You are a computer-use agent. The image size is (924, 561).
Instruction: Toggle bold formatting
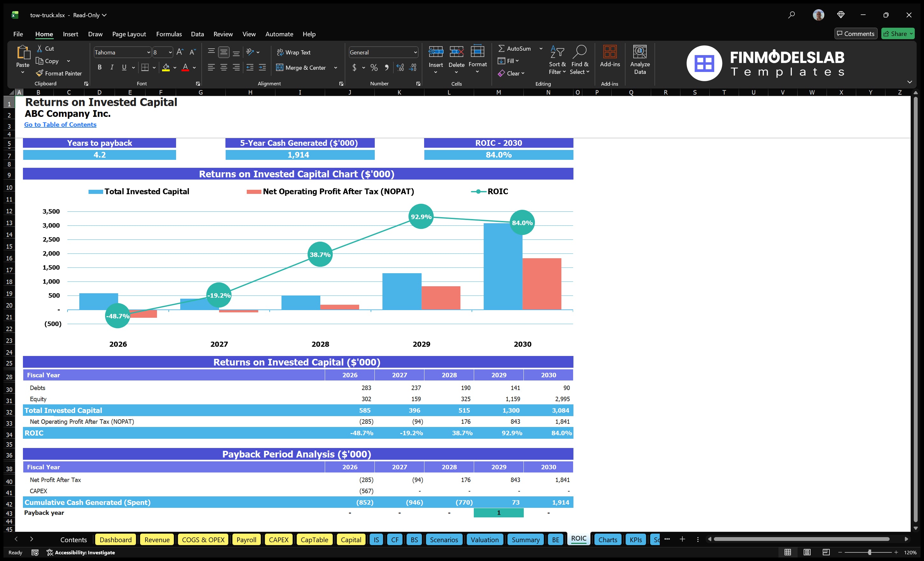point(99,67)
